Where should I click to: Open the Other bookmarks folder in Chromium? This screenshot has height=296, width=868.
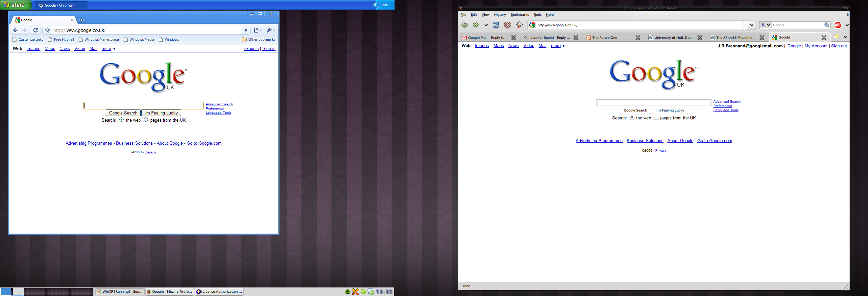tap(258, 39)
